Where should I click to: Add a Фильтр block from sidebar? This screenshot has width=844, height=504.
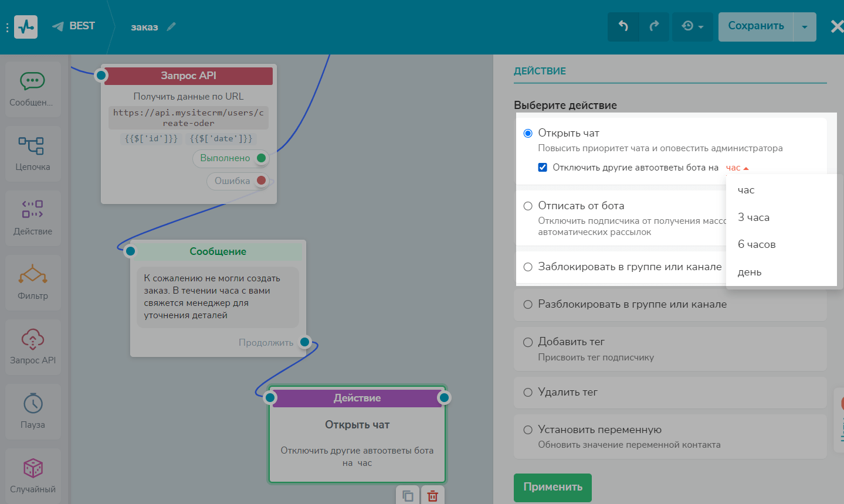click(33, 282)
